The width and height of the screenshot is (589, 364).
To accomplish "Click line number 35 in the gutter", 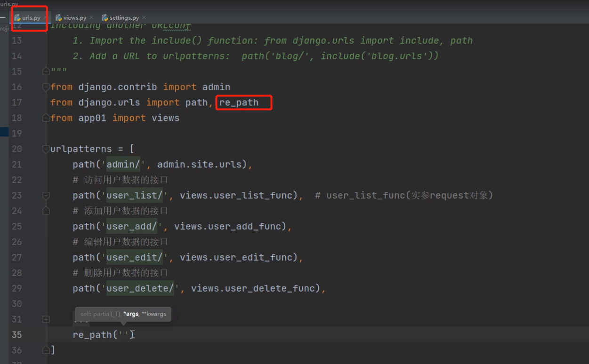I will click(x=16, y=335).
